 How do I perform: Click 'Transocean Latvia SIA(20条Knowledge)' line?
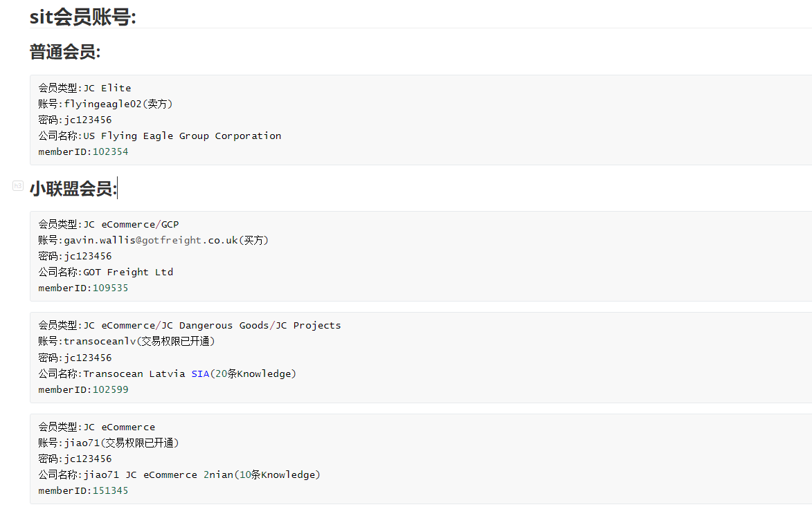click(167, 374)
